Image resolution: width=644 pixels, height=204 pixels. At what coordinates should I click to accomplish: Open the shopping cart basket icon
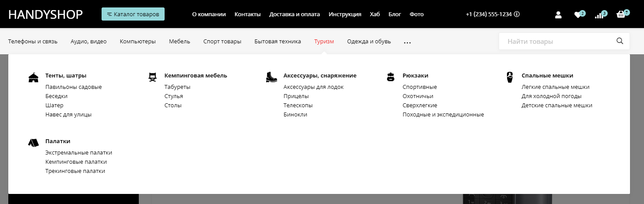[620, 15]
